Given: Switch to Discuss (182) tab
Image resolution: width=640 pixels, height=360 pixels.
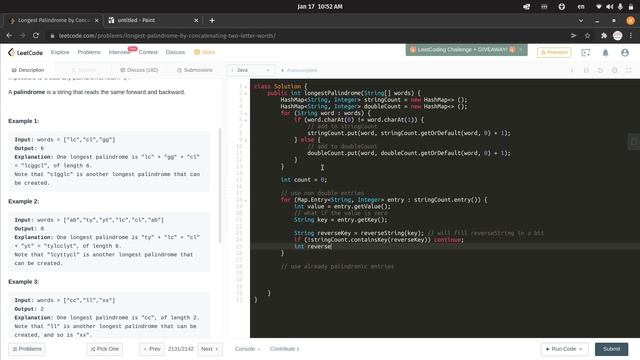Looking at the screenshot, I should (x=139, y=70).
